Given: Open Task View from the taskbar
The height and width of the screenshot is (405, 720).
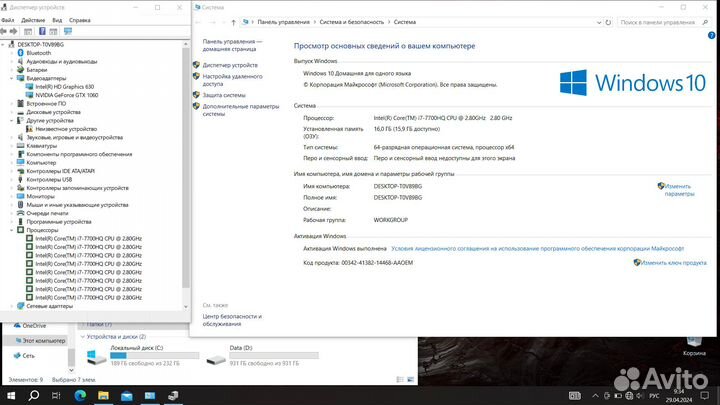Looking at the screenshot, I should pyautogui.click(x=56, y=395).
